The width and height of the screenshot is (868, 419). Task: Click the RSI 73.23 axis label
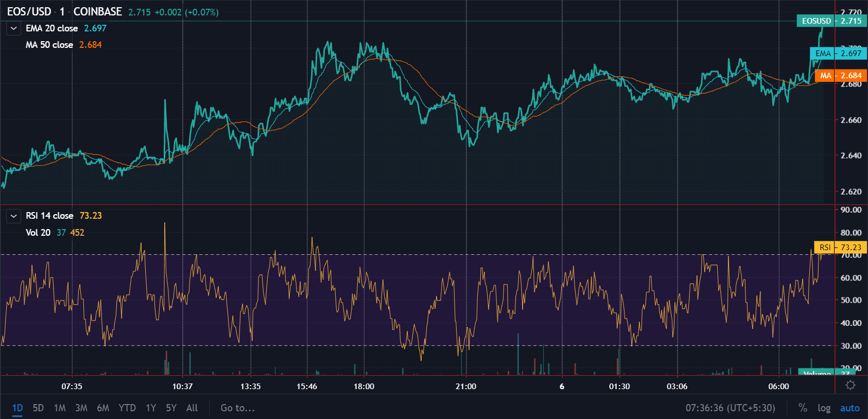840,247
